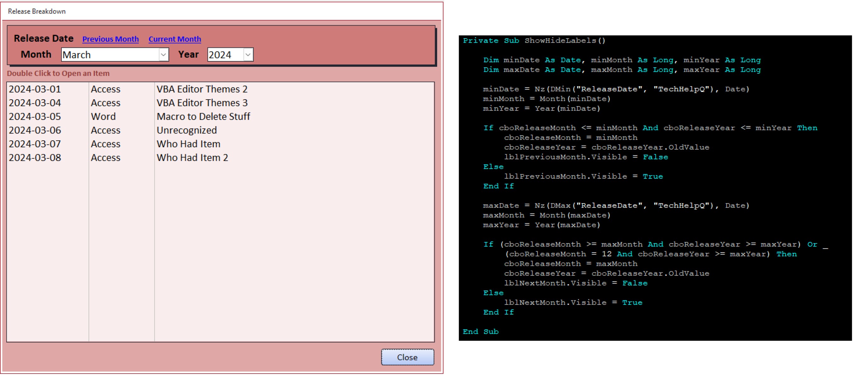Viewport: 868px width, 379px height.
Task: Click the Release Date heading label
Action: (x=43, y=38)
